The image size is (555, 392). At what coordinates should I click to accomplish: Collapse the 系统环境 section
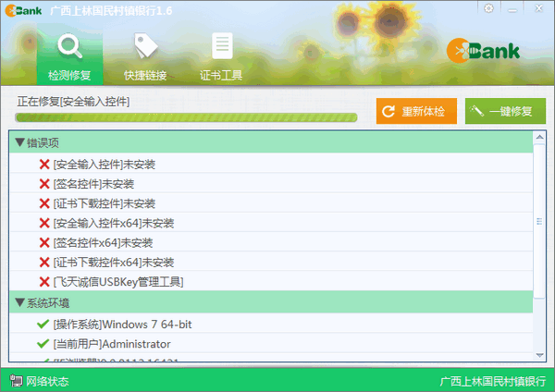click(x=19, y=302)
